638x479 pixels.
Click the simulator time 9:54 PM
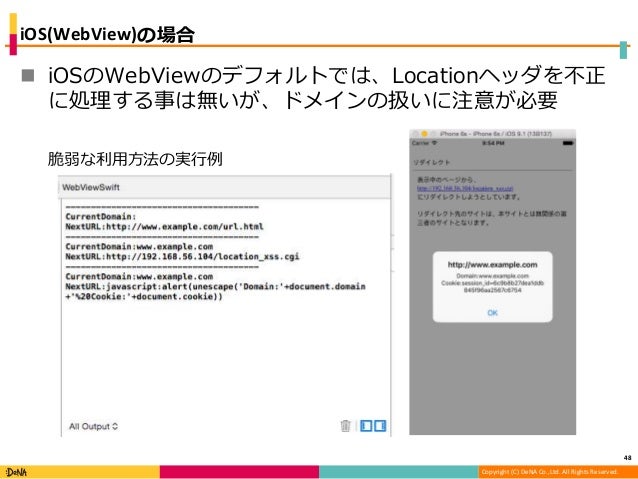point(493,143)
